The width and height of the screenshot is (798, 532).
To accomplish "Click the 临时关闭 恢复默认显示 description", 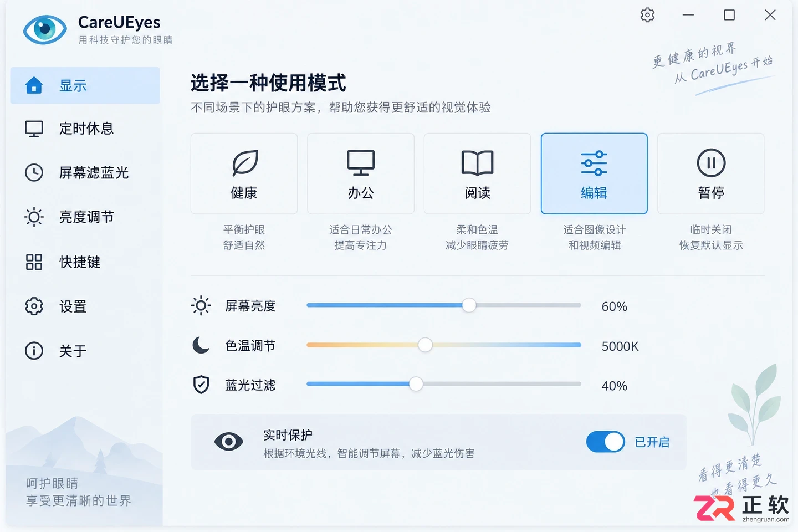I will [x=711, y=237].
